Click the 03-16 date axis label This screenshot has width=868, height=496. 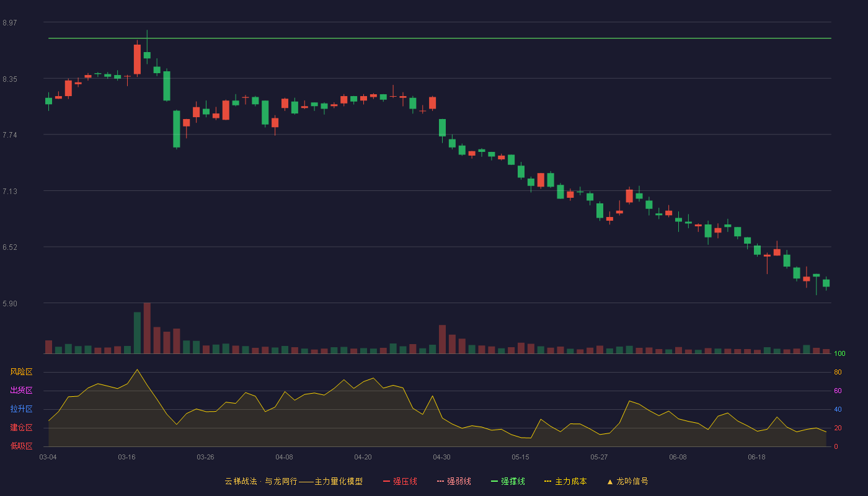(x=127, y=457)
